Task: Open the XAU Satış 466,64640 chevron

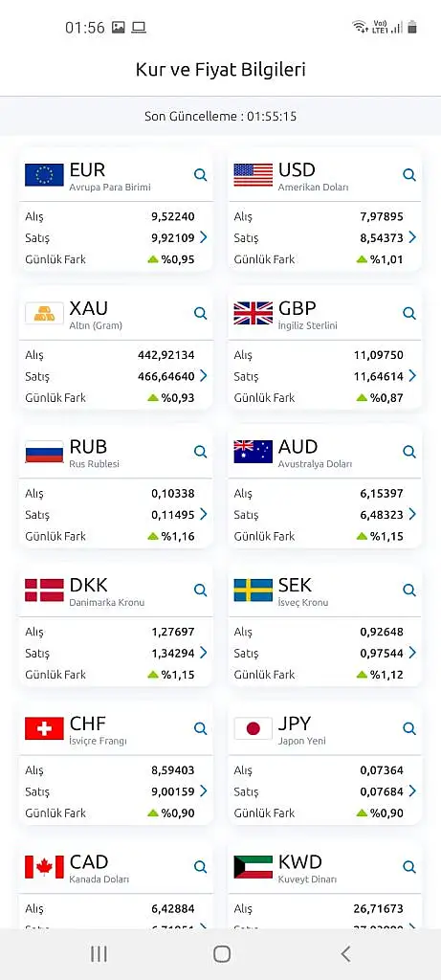Action: (x=203, y=375)
